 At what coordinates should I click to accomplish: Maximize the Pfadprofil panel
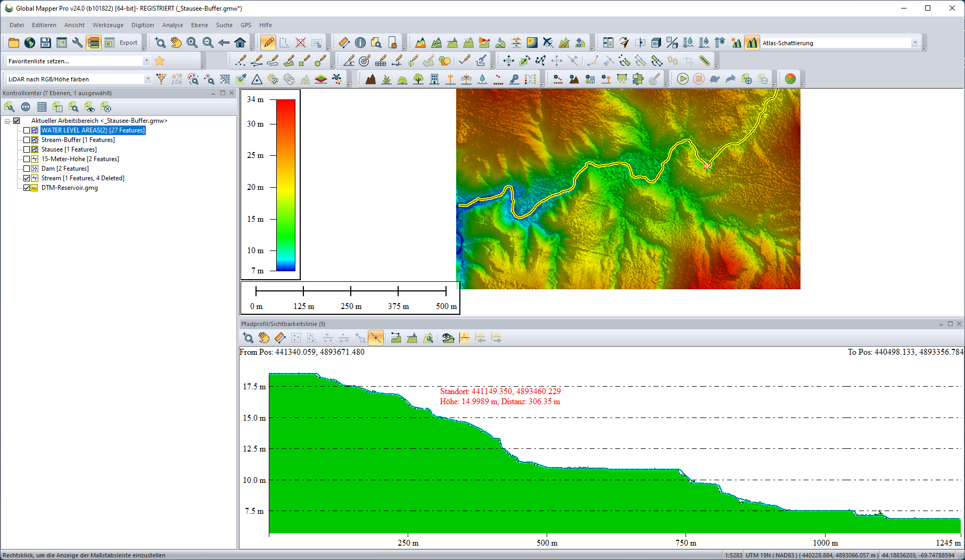(x=950, y=323)
